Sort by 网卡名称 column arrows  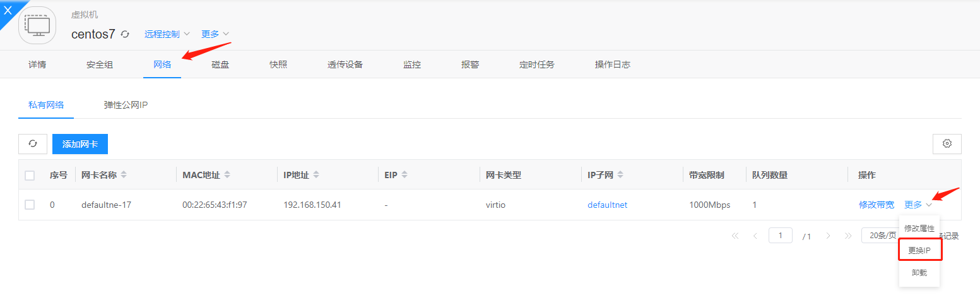[x=124, y=175]
